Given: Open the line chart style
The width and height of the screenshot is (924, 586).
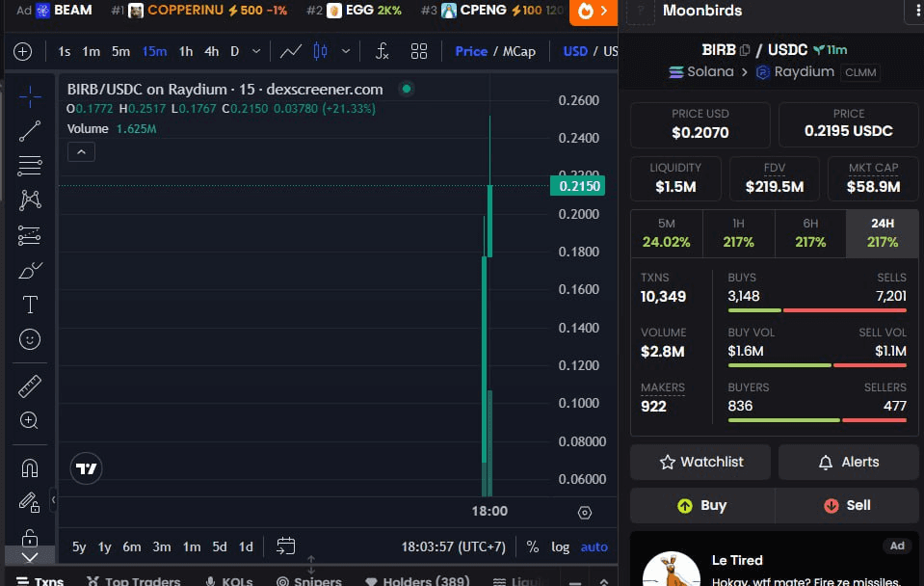Looking at the screenshot, I should (x=291, y=51).
